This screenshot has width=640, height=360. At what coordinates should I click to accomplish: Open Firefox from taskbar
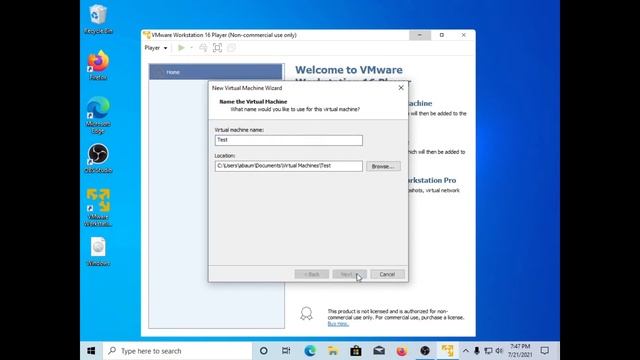pos(402,351)
